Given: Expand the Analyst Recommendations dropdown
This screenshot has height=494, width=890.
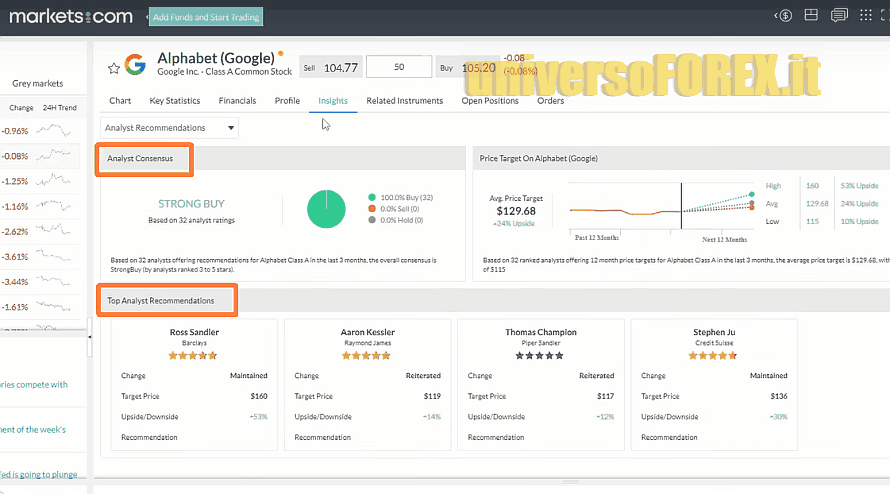Looking at the screenshot, I should (170, 128).
